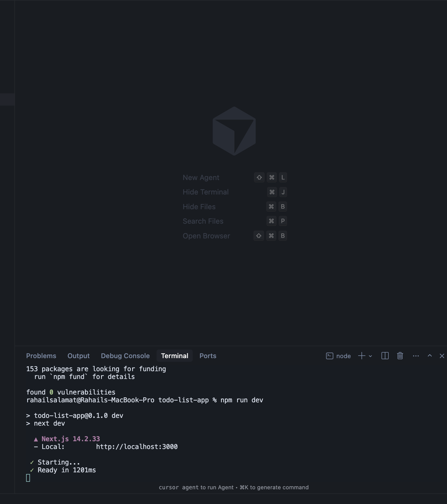Expand the new terminal launch profile dropdown
The height and width of the screenshot is (504, 447).
370,356
